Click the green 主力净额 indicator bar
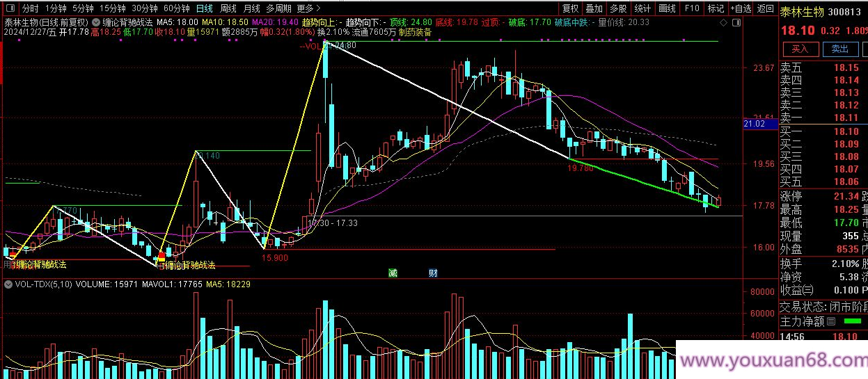 [x=851, y=321]
